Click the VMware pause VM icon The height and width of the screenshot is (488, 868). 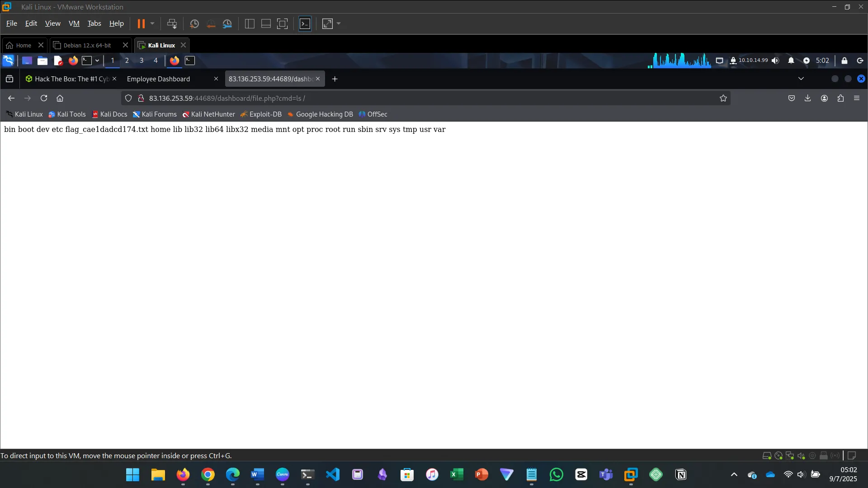pyautogui.click(x=141, y=23)
